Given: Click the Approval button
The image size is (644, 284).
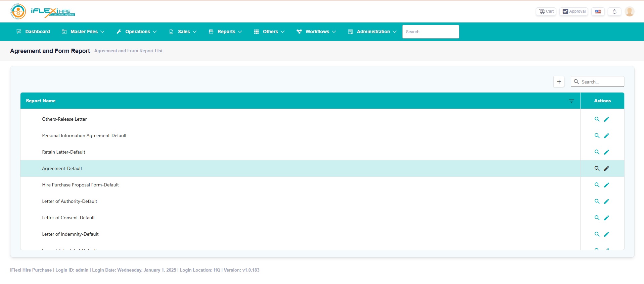Looking at the screenshot, I should [573, 11].
